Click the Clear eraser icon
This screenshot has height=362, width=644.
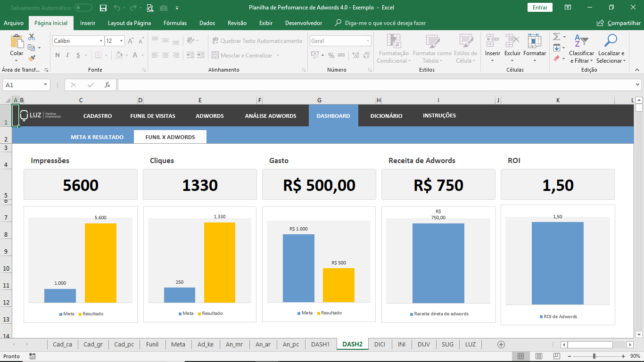tap(556, 58)
